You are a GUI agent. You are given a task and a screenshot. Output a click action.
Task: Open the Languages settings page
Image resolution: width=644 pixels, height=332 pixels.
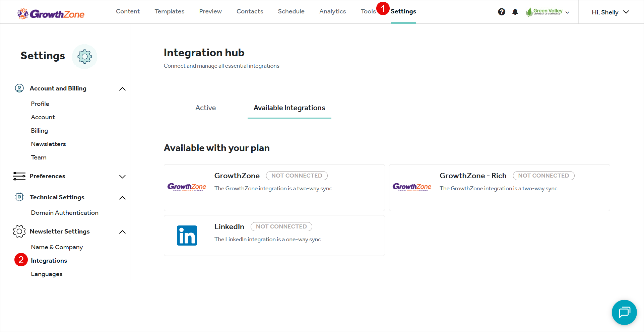tap(47, 274)
